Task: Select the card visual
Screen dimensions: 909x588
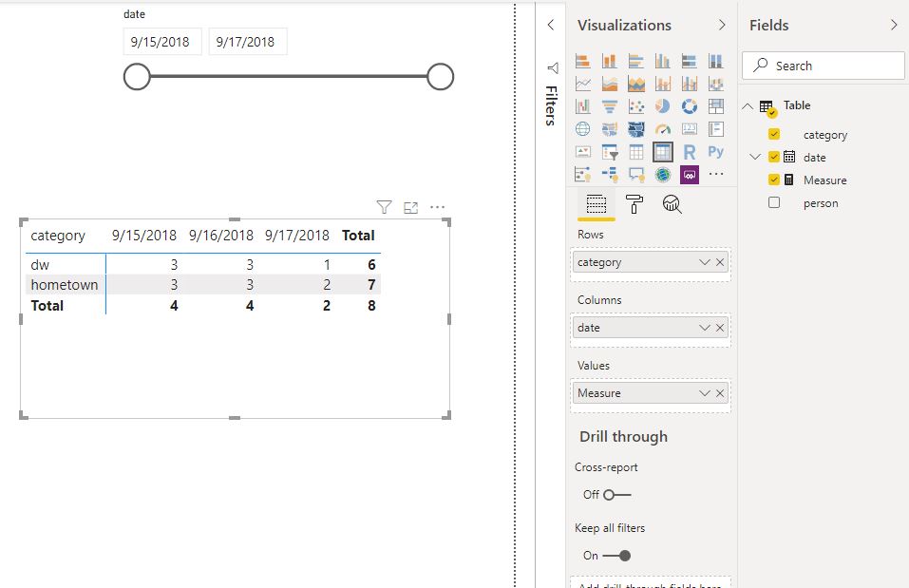Action: [690, 129]
